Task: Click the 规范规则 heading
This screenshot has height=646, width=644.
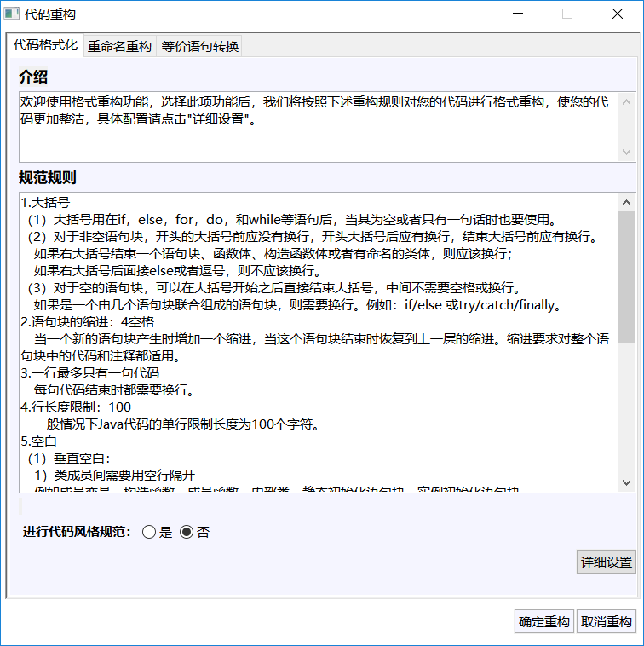Action: (x=48, y=177)
